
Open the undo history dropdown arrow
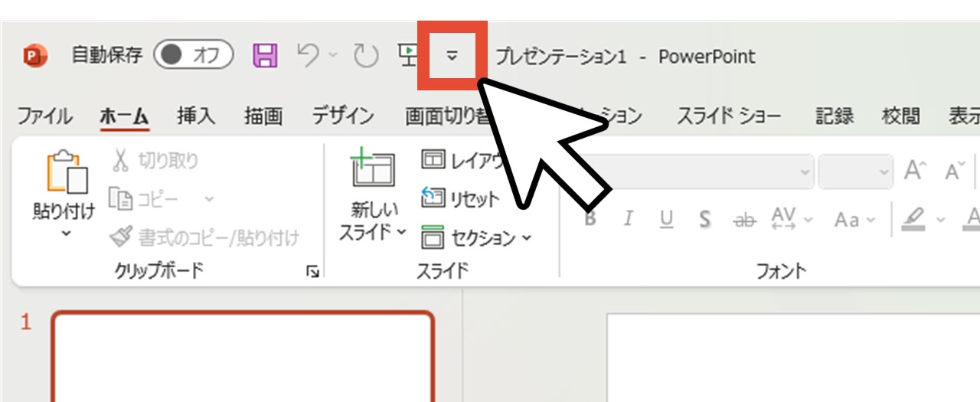[332, 56]
